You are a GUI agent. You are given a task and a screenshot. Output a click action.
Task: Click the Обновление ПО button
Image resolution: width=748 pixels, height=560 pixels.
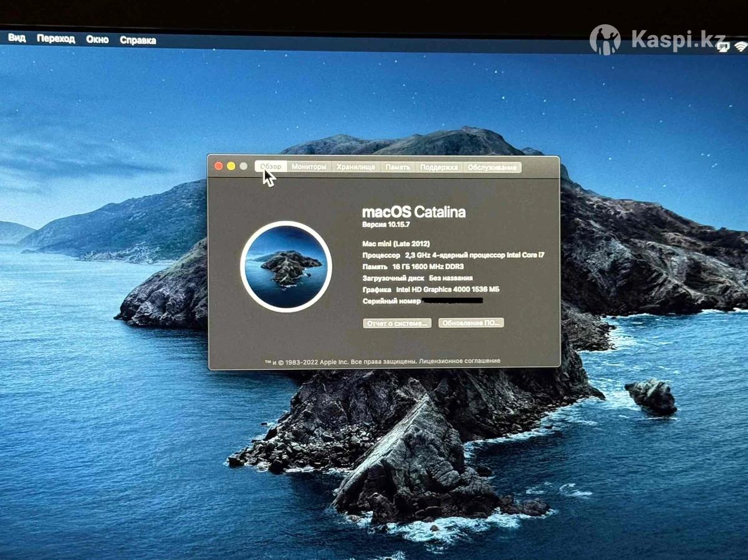coord(471,323)
